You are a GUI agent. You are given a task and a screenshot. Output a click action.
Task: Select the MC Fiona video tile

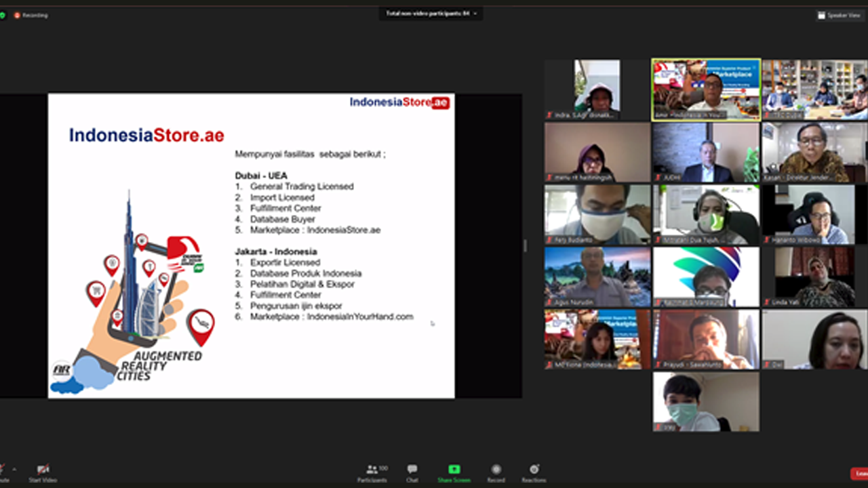tap(597, 340)
